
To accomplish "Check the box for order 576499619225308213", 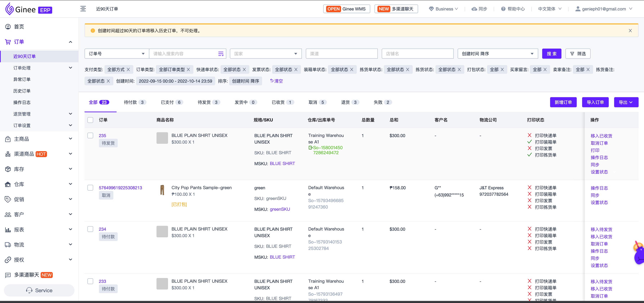I will [90, 188].
